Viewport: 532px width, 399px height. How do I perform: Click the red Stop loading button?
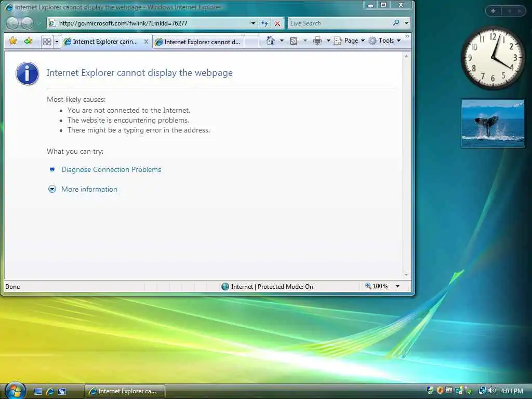point(277,23)
